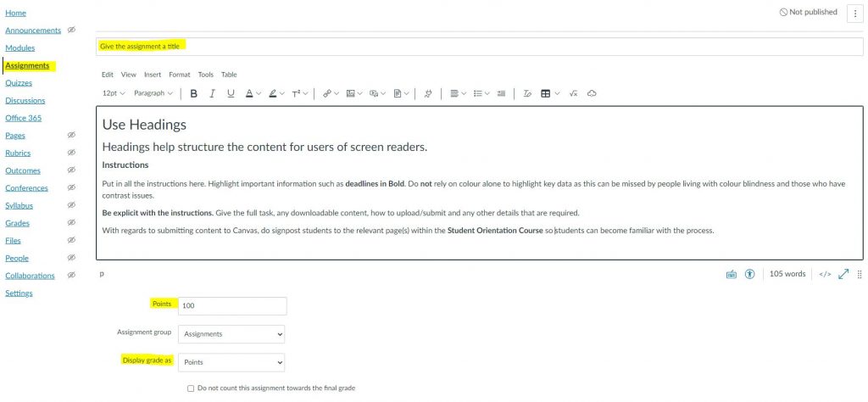
Task: Open the Insert menu in the editor
Action: coord(153,75)
